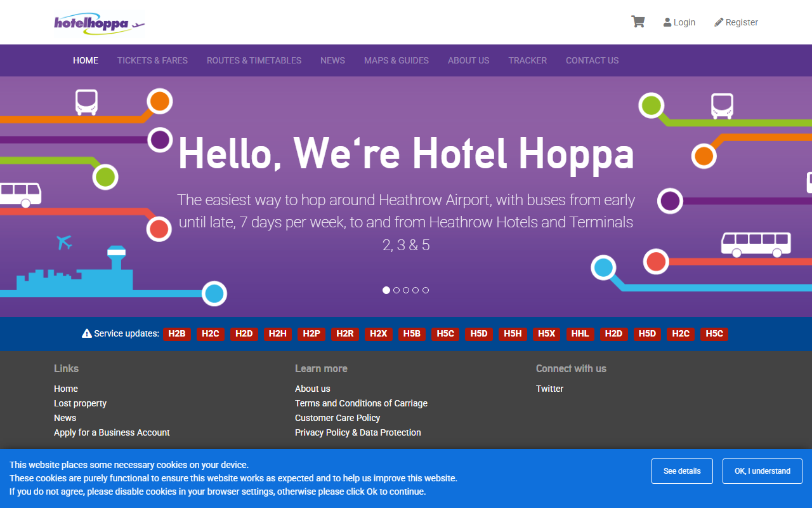
Task: Open the About Us menu item
Action: coord(468,60)
